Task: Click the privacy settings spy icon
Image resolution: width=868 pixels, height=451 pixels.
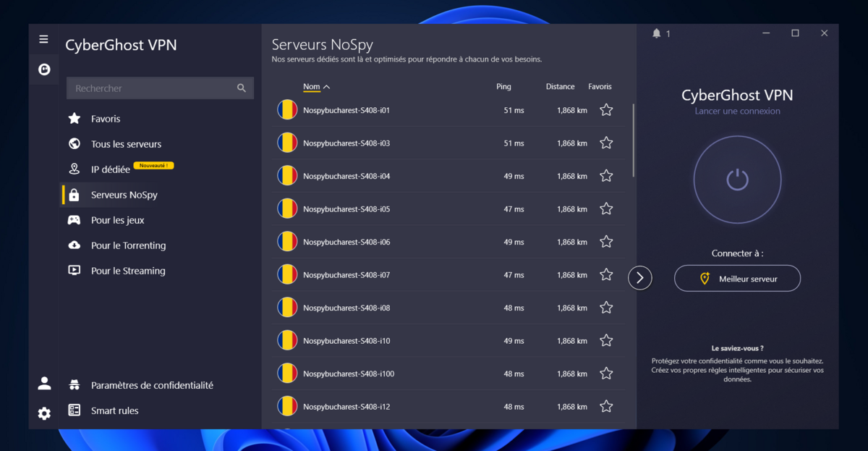Action: tap(74, 384)
